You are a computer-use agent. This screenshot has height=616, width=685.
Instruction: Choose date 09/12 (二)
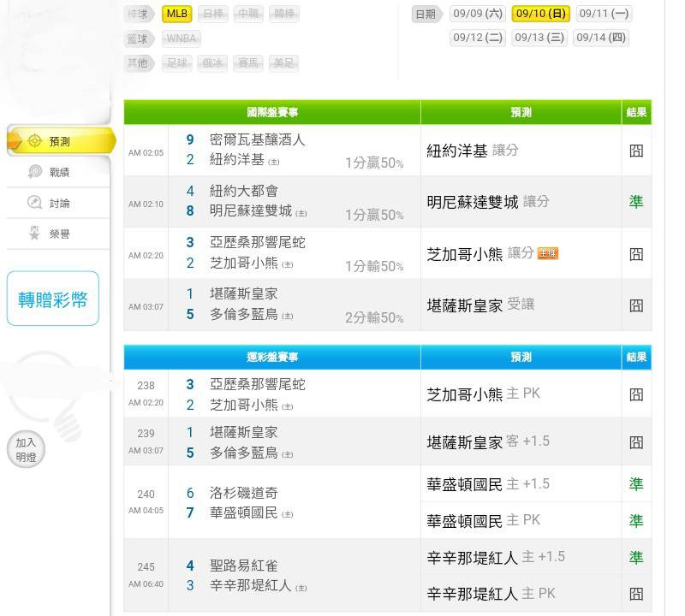478,38
